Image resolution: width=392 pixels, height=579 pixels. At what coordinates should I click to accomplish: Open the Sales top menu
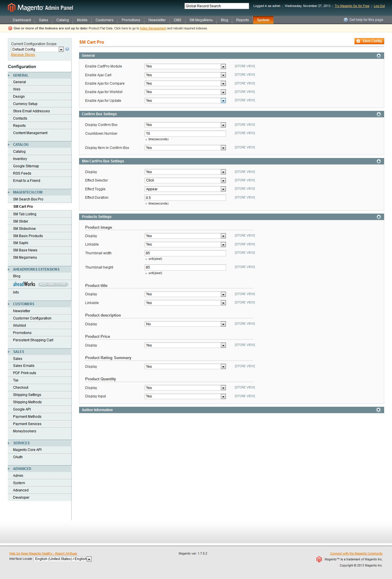[x=43, y=20]
